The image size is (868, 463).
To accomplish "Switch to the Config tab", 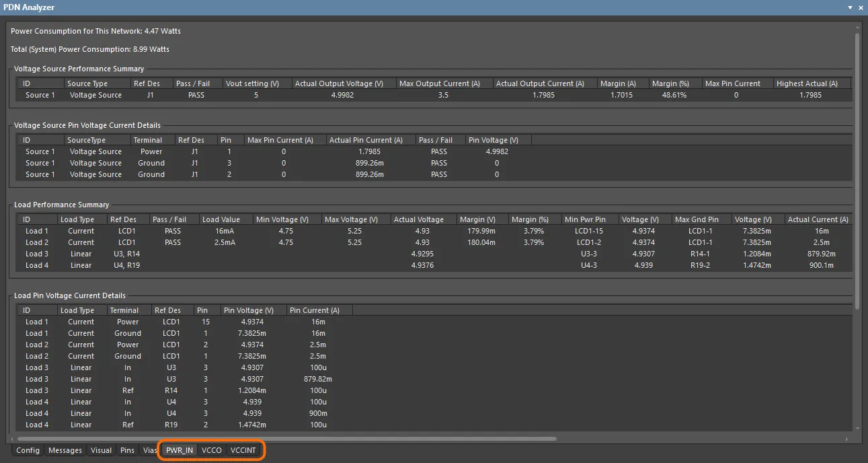I will 28,450.
